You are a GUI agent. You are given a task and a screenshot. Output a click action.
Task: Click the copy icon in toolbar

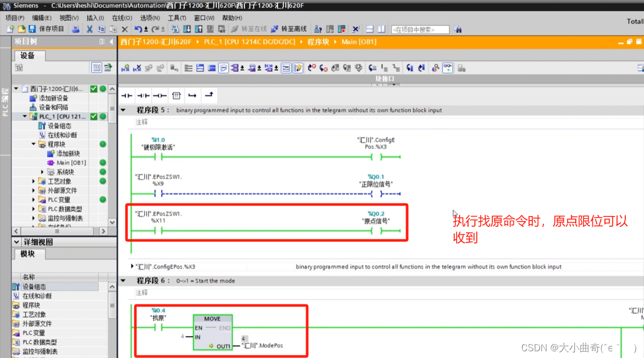click(x=101, y=29)
